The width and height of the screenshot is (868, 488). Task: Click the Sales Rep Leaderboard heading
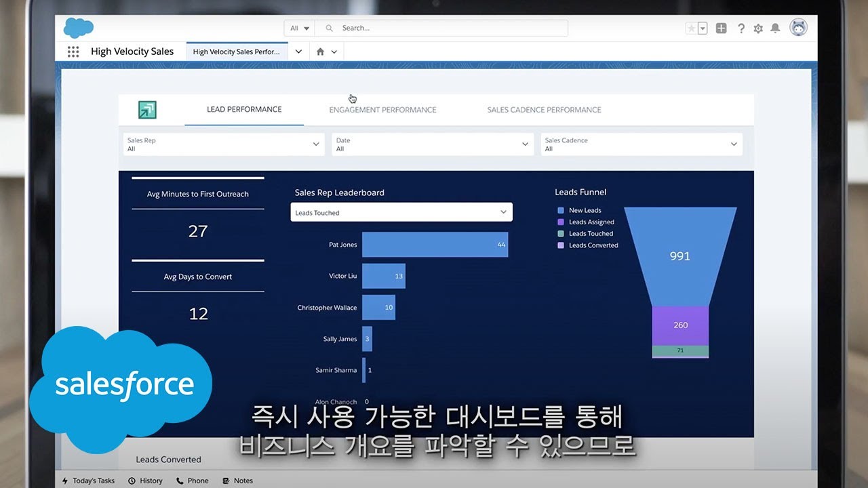[340, 192]
